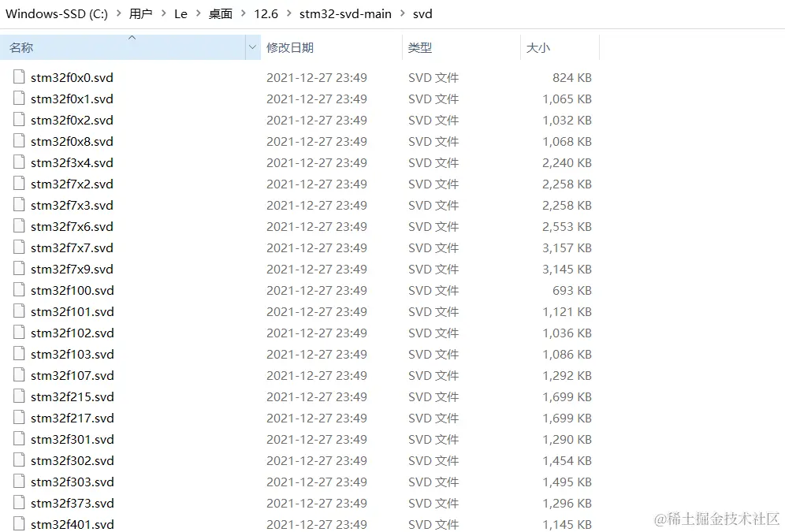Click the 1,454 KB size cell
The width and height of the screenshot is (785, 532).
(567, 460)
